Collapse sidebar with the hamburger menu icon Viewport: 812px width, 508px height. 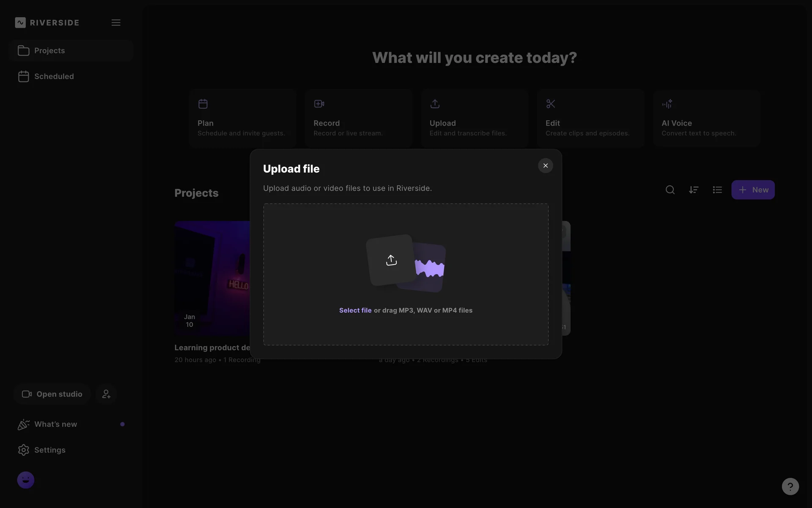[116, 22]
